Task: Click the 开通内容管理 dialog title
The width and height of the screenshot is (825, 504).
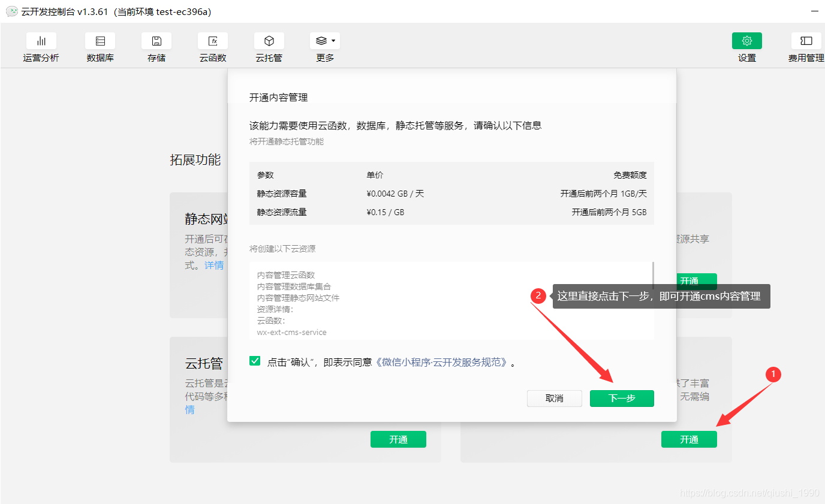Action: point(279,97)
